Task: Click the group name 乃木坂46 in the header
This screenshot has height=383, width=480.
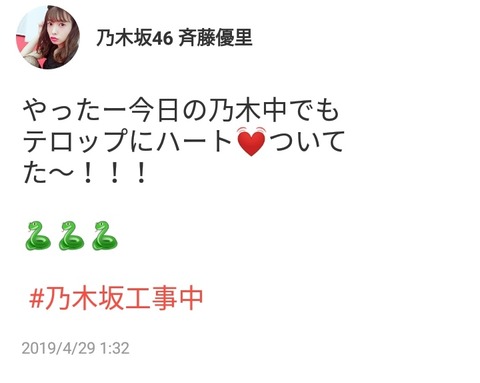Action: pos(135,37)
